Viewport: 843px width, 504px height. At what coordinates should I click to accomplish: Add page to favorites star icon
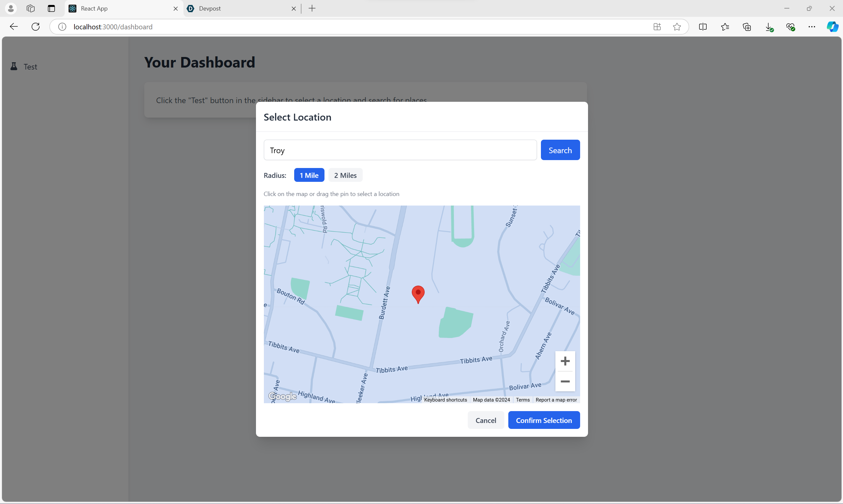click(677, 27)
